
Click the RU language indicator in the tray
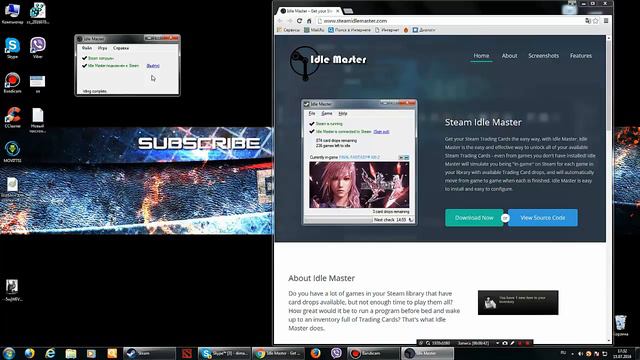563,352
